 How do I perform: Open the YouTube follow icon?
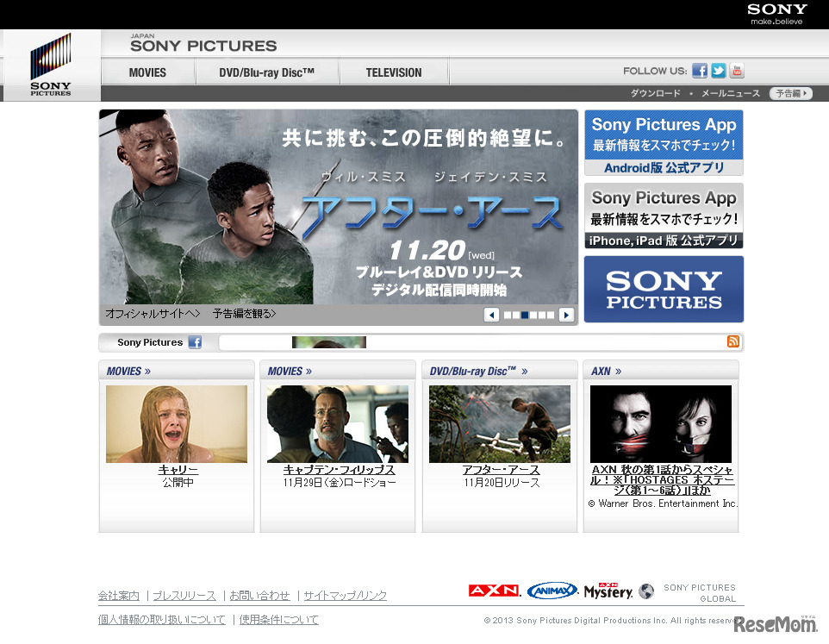pos(737,71)
